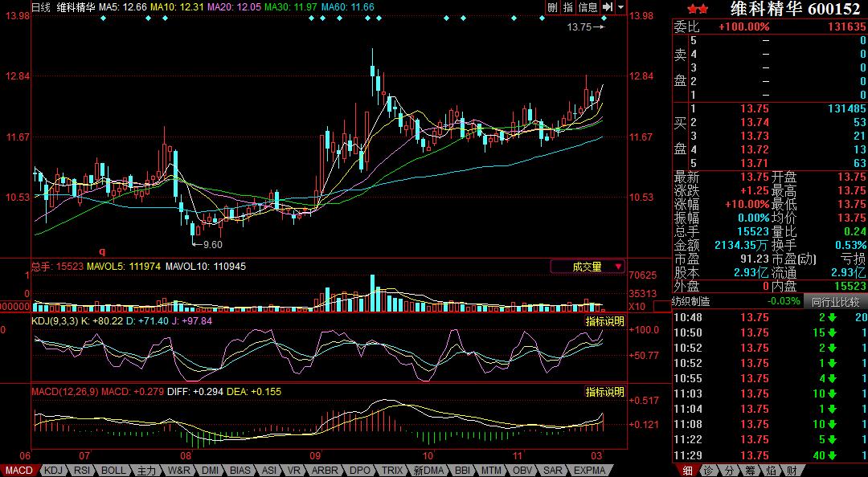Click the 指 indicator toolbar icon
Screen dimensions: 868x477
point(568,7)
